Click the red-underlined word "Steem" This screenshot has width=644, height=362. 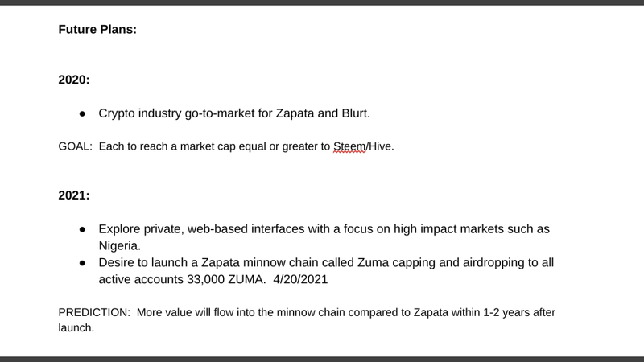pyautogui.click(x=349, y=146)
